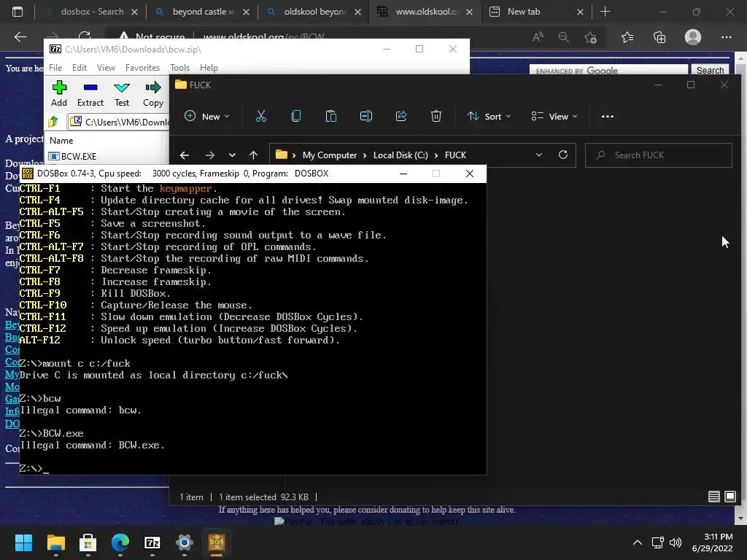Open the 7-Zip Favorites menu
Viewport: 747px width, 560px height.
pyautogui.click(x=142, y=68)
